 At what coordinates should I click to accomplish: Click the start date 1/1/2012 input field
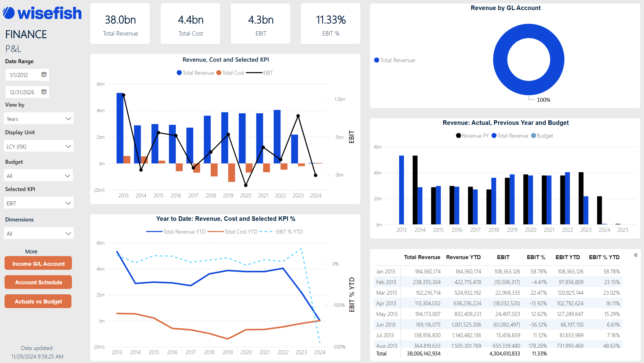22,75
